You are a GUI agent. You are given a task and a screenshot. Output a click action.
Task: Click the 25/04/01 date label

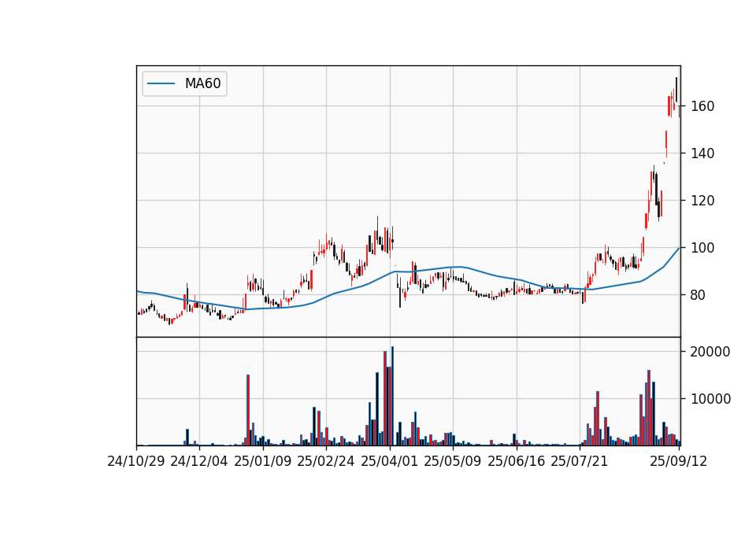(x=390, y=461)
